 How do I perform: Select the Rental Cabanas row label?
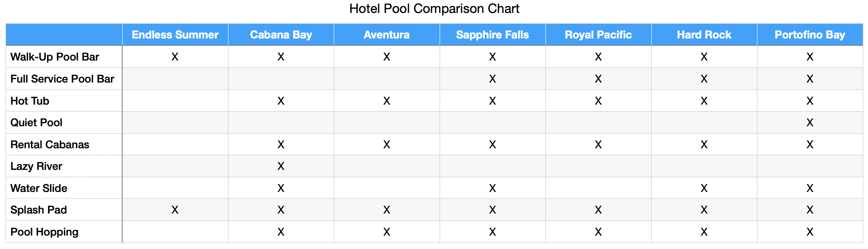click(50, 144)
